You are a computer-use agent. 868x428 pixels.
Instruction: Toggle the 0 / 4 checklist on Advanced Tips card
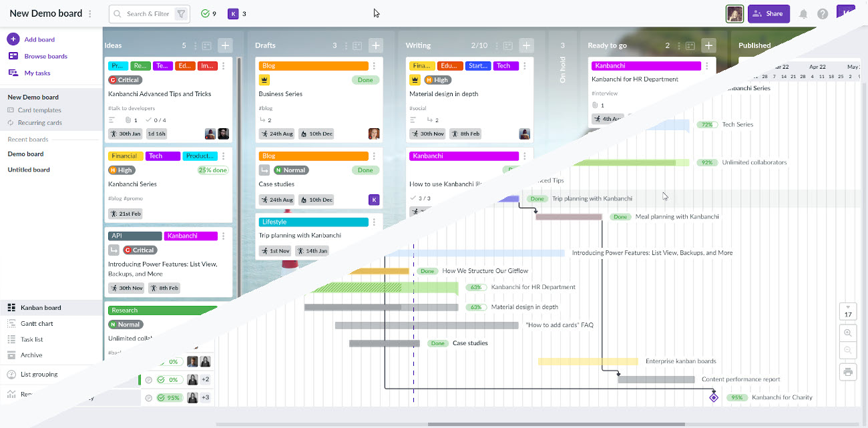tap(155, 120)
